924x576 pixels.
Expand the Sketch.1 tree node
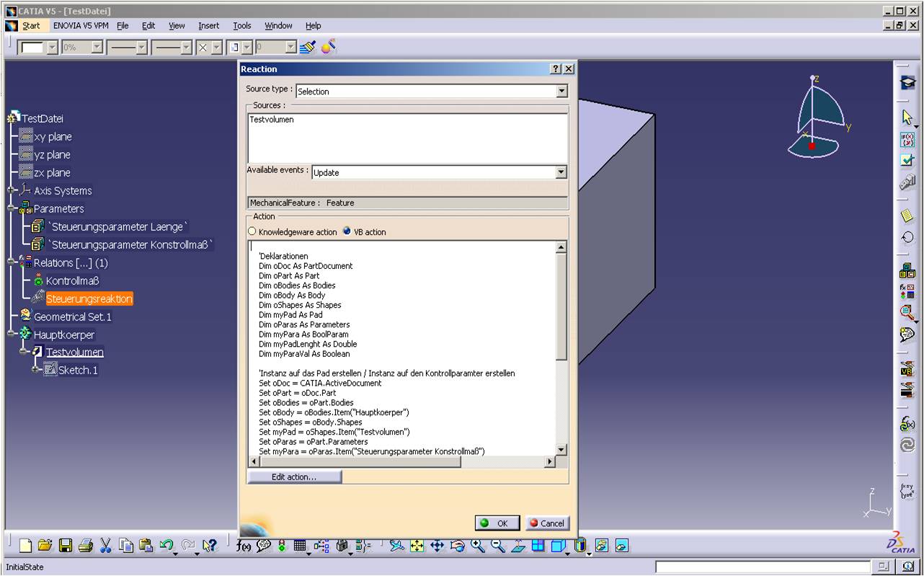[x=36, y=370]
